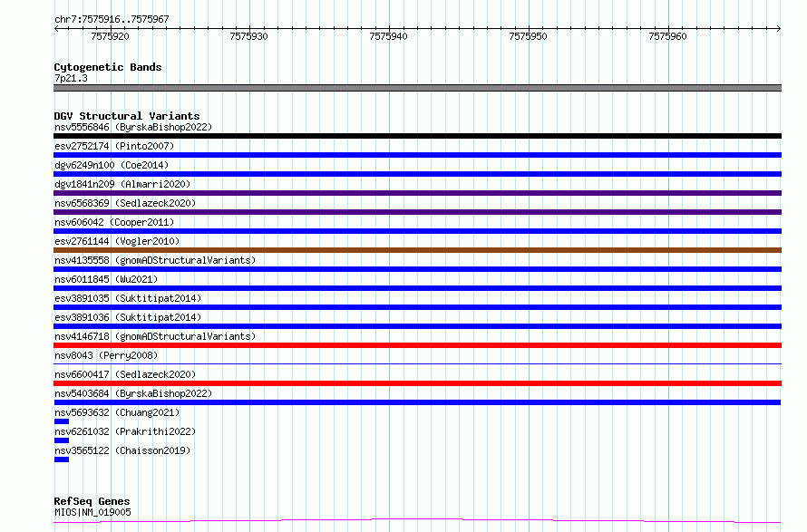Select dgv1841n209 (Almarri2020) label
This screenshot has height=532, width=807.
coord(122,184)
